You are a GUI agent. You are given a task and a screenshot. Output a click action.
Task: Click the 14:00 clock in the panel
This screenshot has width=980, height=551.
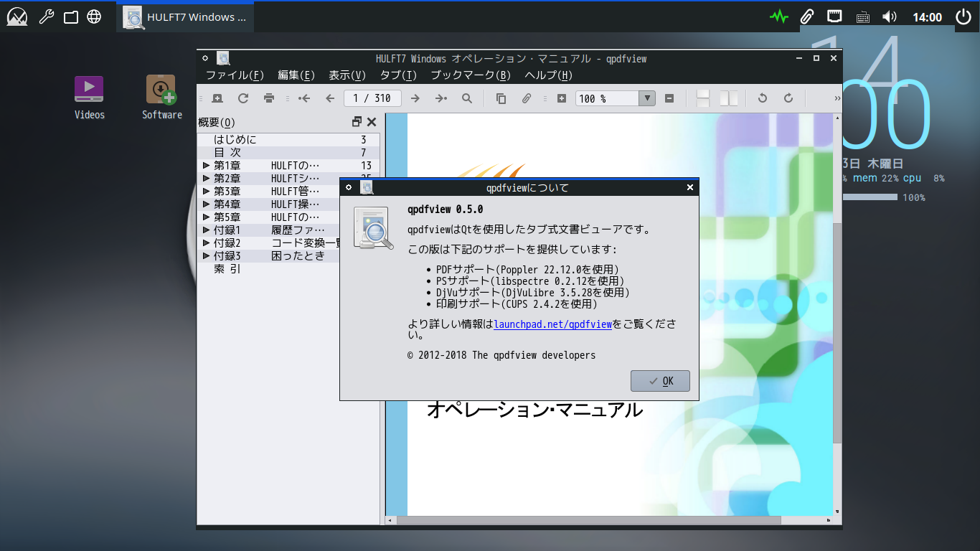[927, 17]
